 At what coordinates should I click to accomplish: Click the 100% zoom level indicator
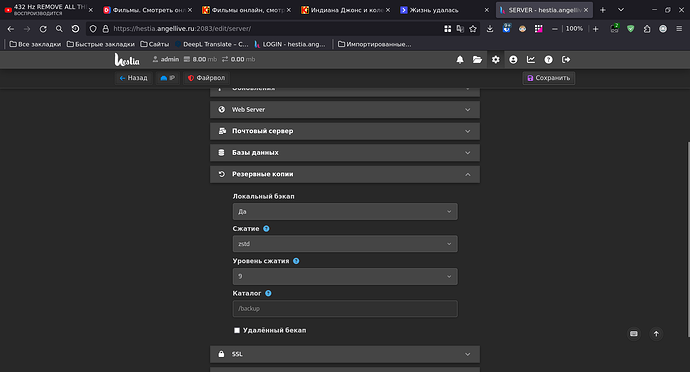[x=574, y=29]
